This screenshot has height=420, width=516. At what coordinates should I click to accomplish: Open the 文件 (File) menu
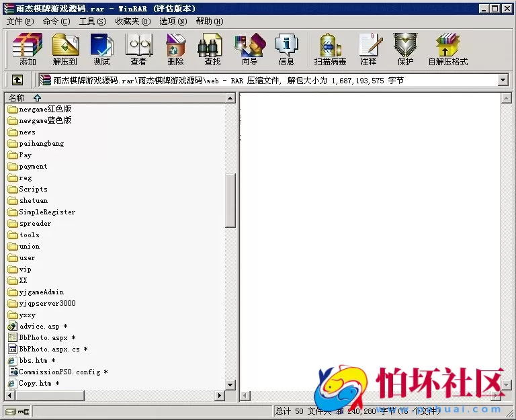pyautogui.click(x=19, y=22)
